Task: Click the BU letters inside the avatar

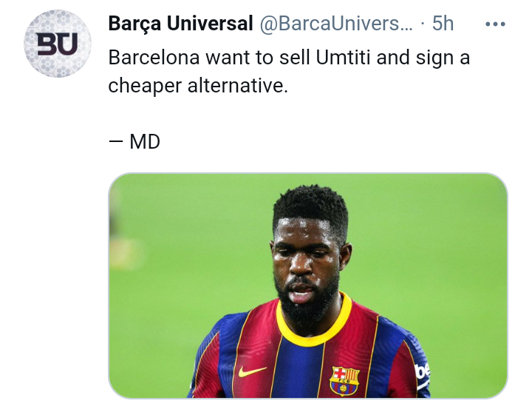Action: [58, 44]
